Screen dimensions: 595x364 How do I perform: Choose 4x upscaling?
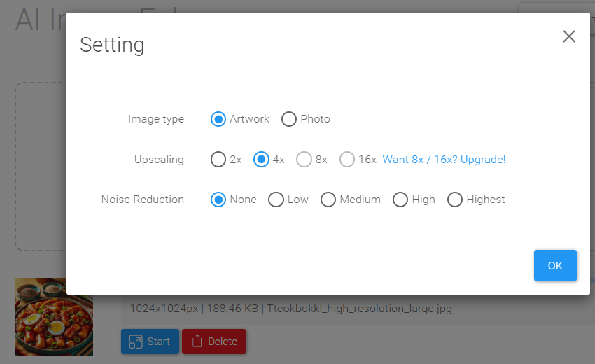pyautogui.click(x=261, y=160)
